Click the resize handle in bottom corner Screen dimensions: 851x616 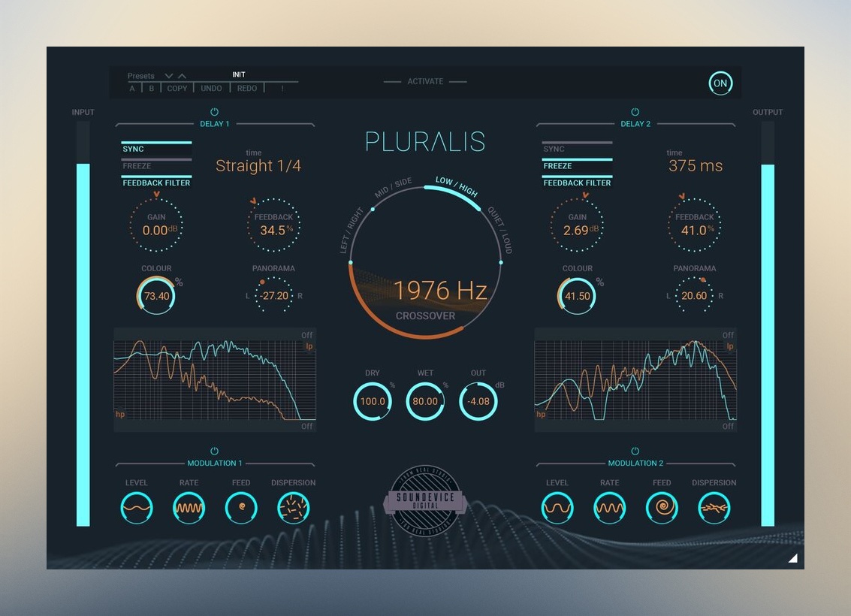[x=792, y=557]
